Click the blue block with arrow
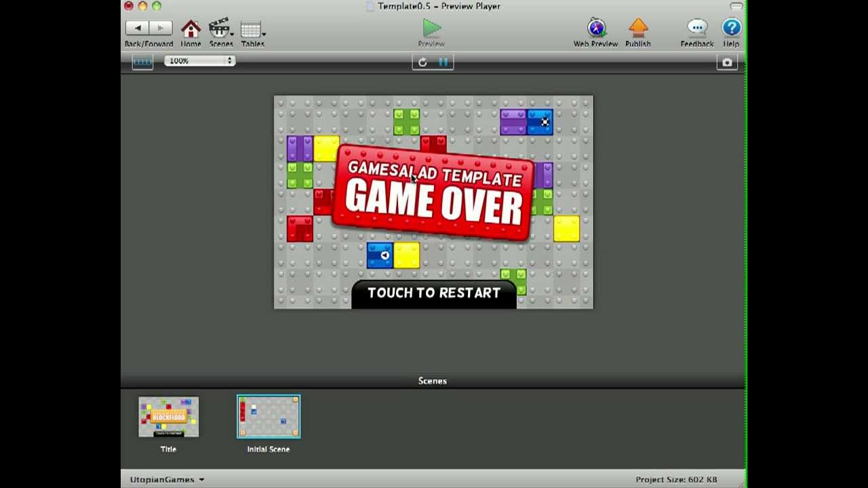Screen dimensions: 868x488 tap(380, 256)
